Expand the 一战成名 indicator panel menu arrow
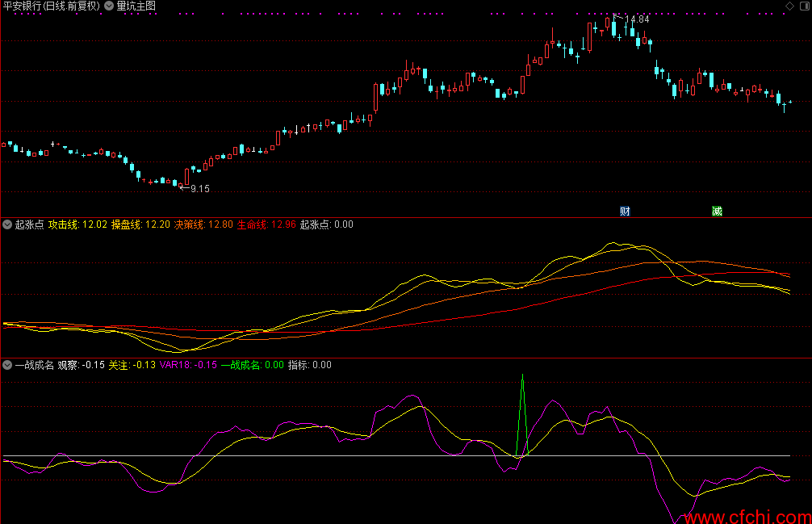The width and height of the screenshot is (812, 524). point(7,365)
